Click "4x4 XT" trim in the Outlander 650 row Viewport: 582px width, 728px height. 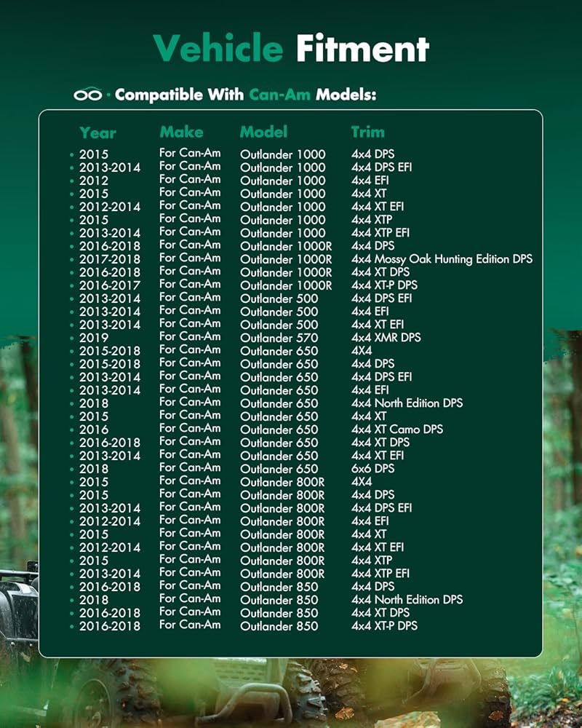click(369, 416)
